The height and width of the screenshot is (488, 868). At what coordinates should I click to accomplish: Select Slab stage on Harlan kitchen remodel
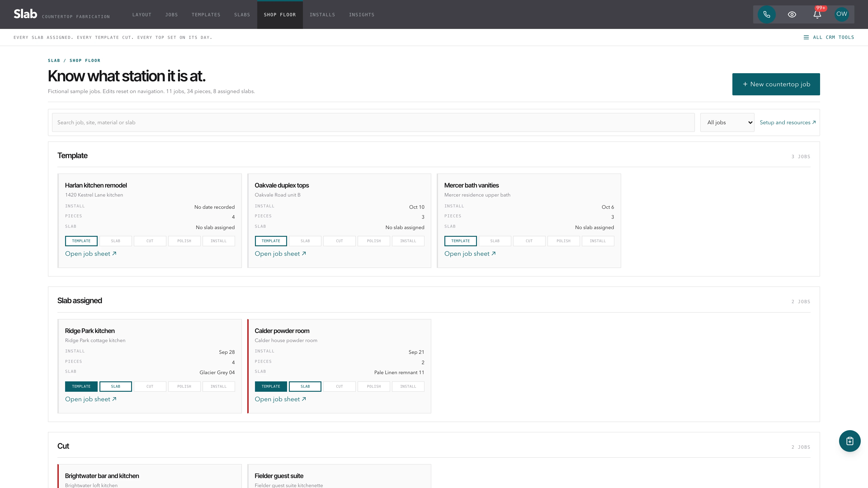(x=116, y=241)
